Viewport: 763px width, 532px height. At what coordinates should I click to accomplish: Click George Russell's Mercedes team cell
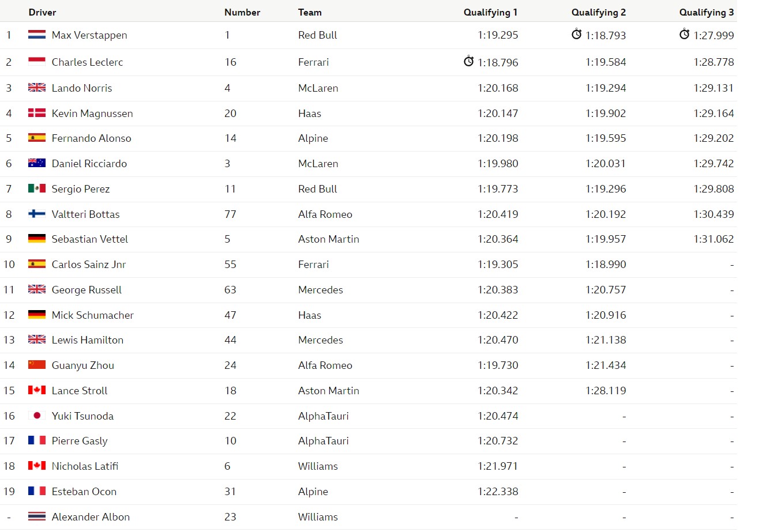(321, 290)
